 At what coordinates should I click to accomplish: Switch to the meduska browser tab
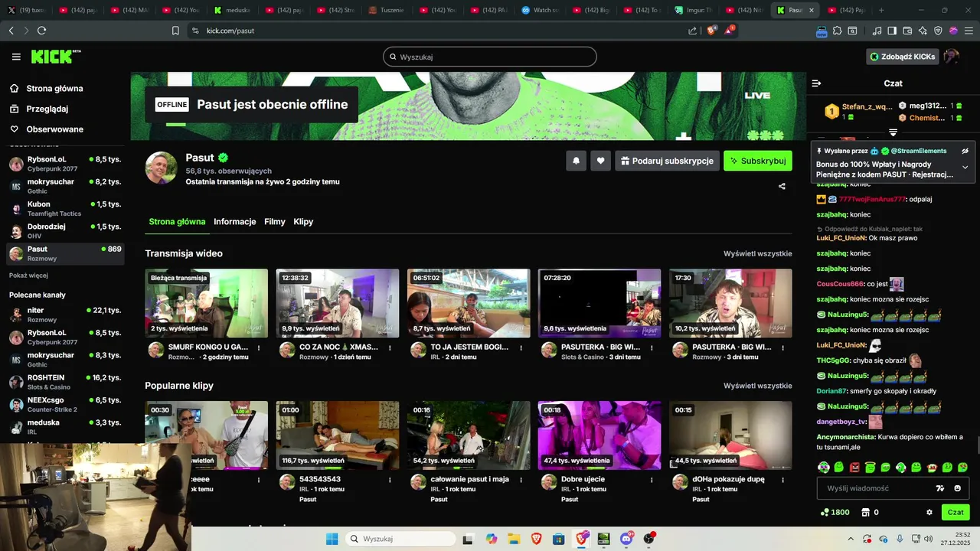tap(234, 10)
